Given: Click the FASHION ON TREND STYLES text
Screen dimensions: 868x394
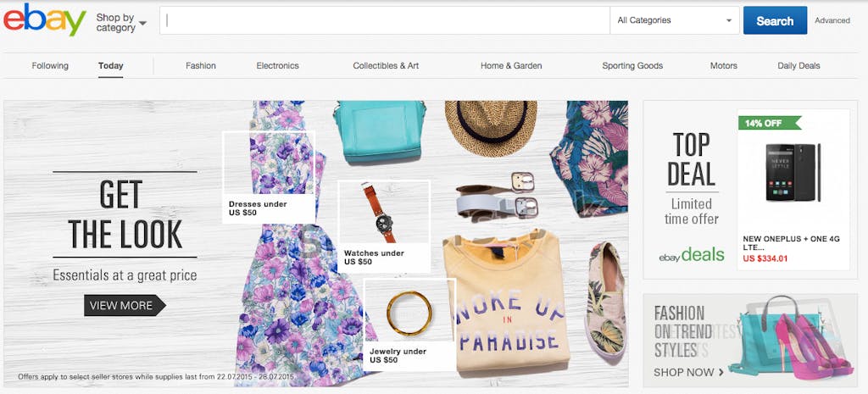Looking at the screenshot, I should coord(682,331).
